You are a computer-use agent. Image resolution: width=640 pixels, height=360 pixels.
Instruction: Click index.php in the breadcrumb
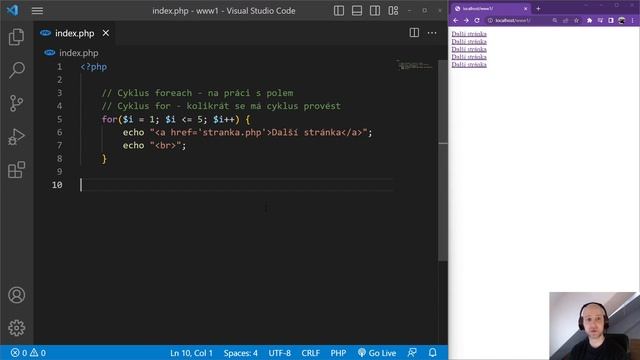point(78,53)
